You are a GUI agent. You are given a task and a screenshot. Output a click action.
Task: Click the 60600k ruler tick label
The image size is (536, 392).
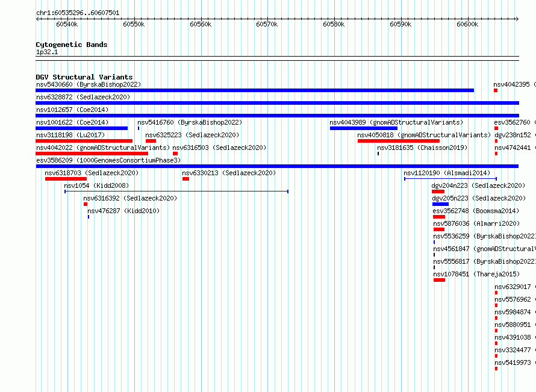click(x=467, y=24)
